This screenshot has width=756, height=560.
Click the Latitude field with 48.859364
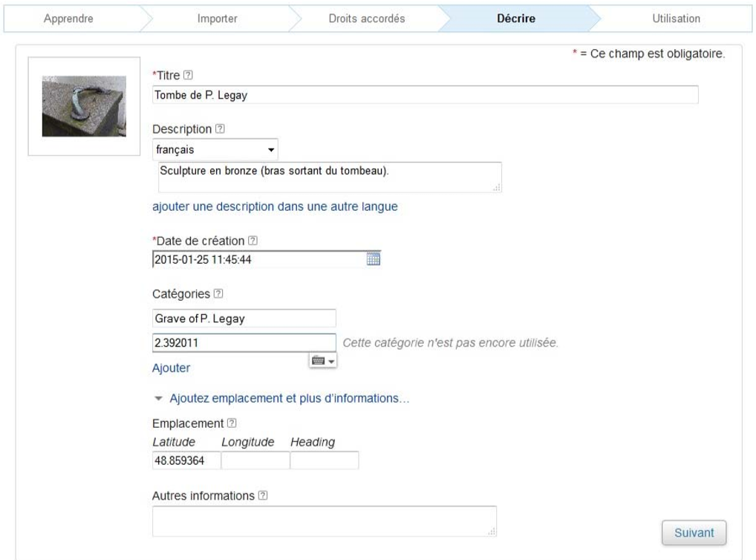coord(186,460)
